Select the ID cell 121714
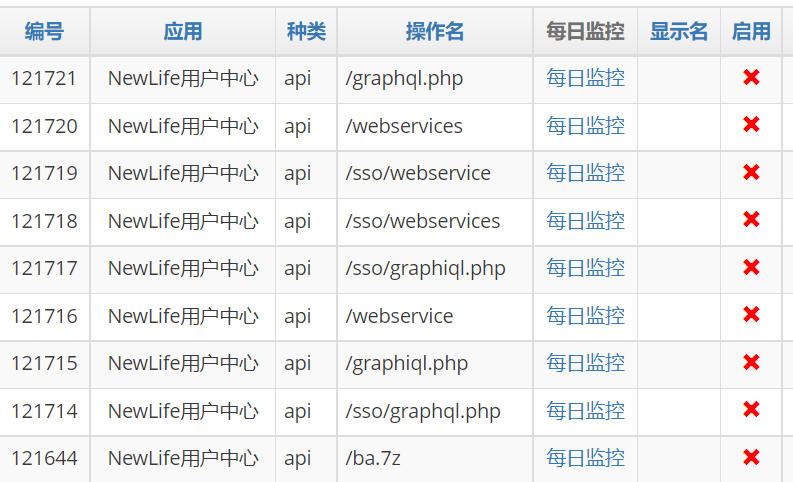 coord(44,411)
